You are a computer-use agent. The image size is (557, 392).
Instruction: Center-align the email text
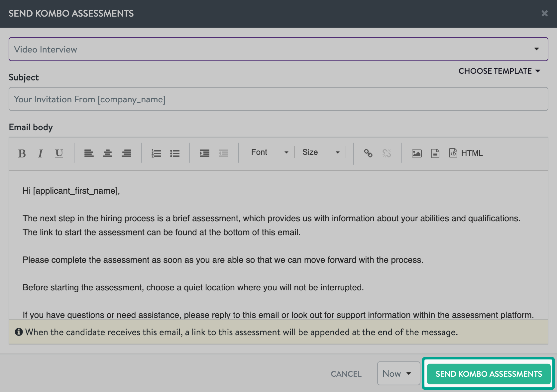click(x=108, y=153)
